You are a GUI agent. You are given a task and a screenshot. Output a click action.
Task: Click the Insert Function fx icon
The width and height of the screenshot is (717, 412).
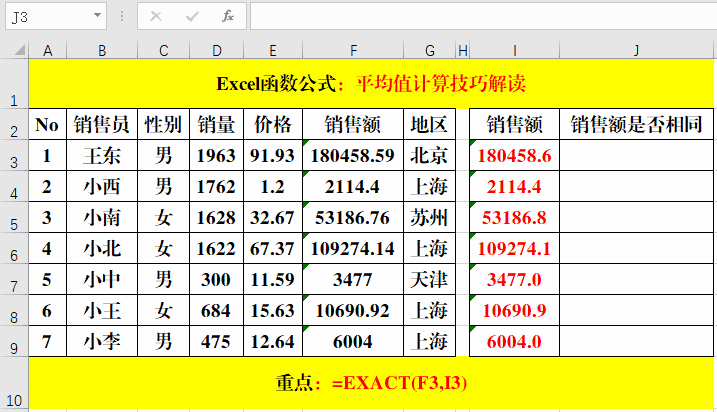(227, 16)
